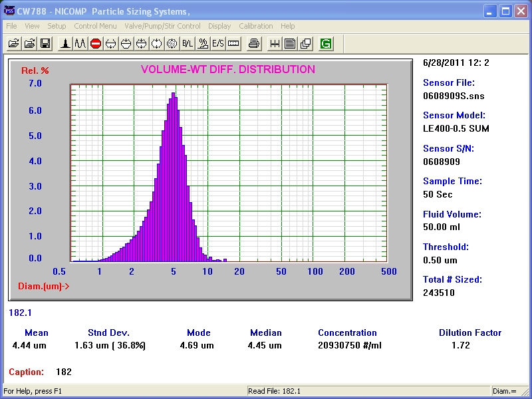Click the double peak waveform icon

(x=80, y=44)
